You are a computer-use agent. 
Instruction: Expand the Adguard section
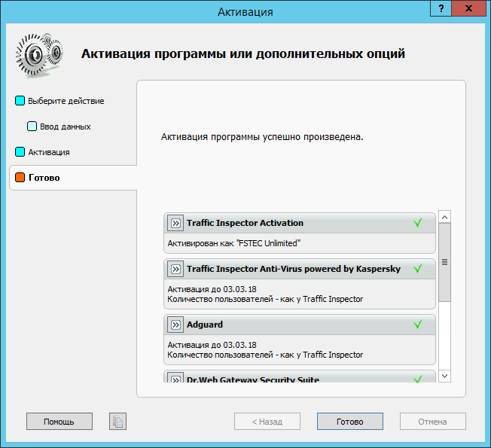click(x=175, y=325)
